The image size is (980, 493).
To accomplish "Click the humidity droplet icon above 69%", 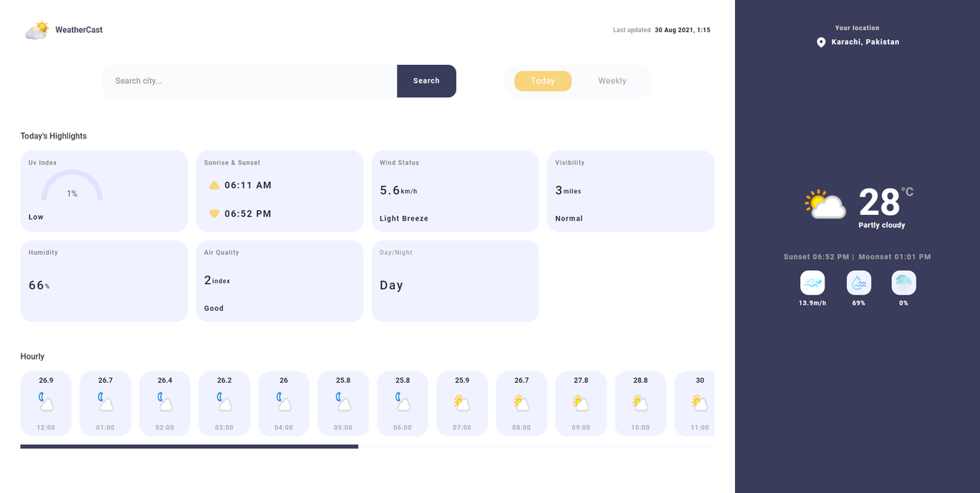I will click(x=859, y=282).
